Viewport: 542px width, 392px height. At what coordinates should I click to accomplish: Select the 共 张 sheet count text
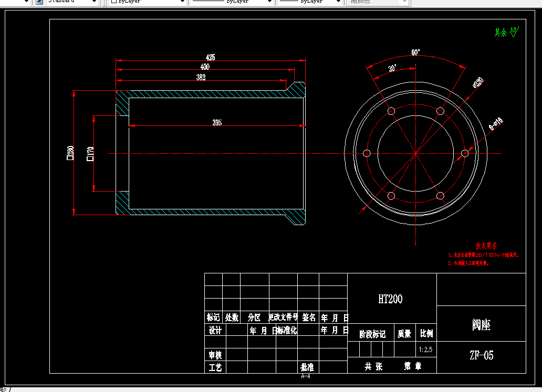click(x=373, y=366)
